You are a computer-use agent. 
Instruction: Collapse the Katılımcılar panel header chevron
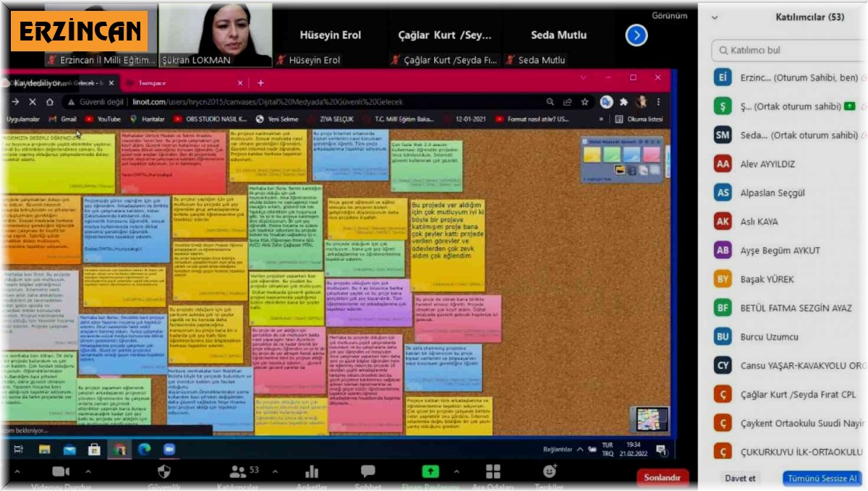pos(715,17)
